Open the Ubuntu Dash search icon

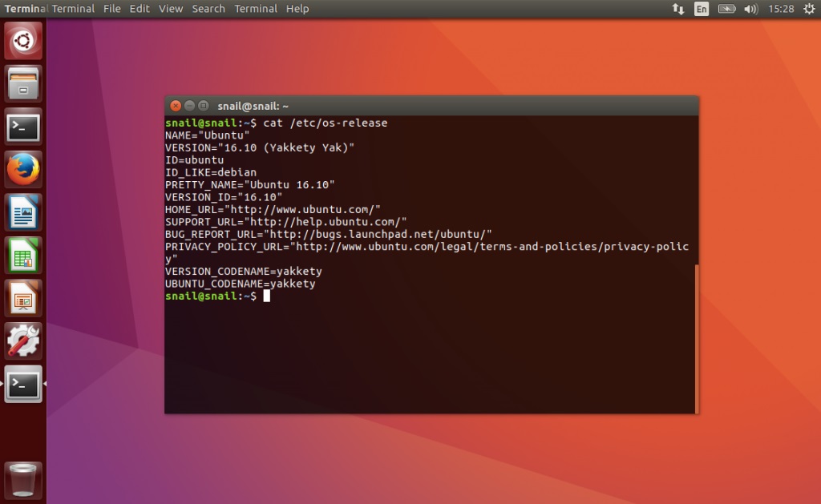[x=23, y=40]
